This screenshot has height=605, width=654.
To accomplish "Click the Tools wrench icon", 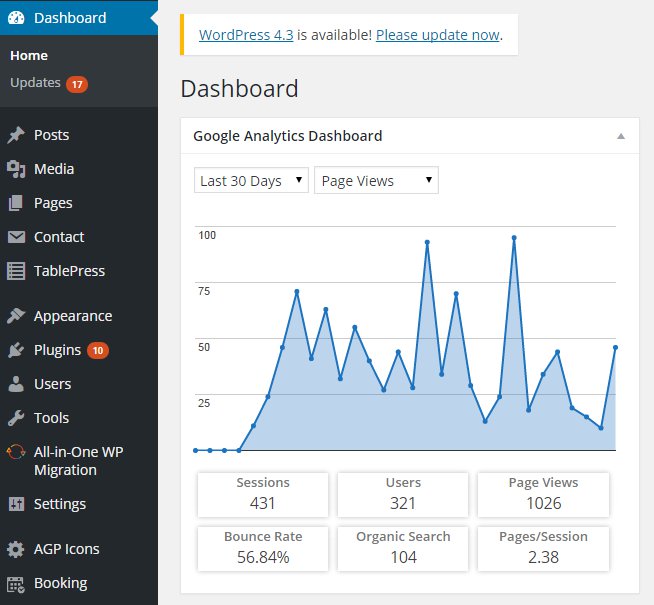I will click(x=16, y=418).
